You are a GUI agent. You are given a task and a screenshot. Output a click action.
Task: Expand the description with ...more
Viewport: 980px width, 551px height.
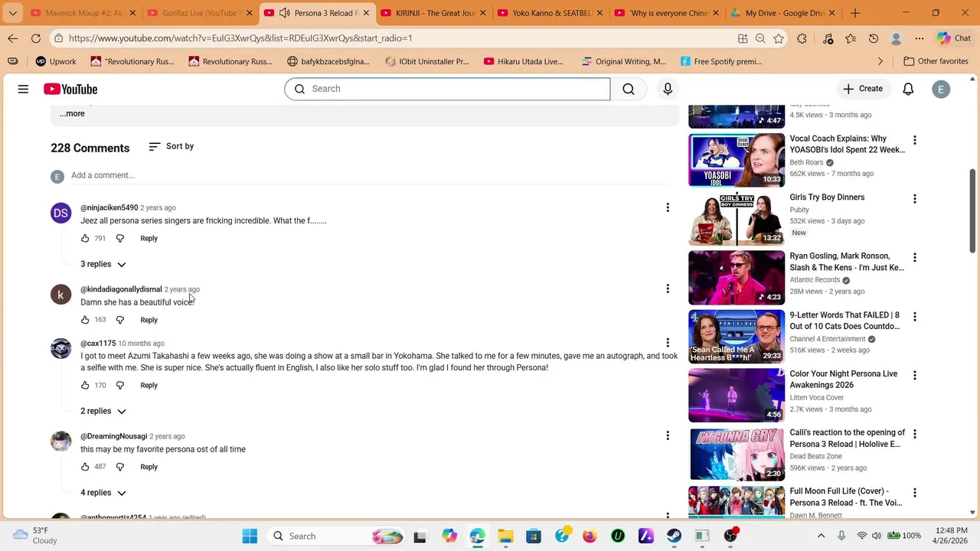72,113
